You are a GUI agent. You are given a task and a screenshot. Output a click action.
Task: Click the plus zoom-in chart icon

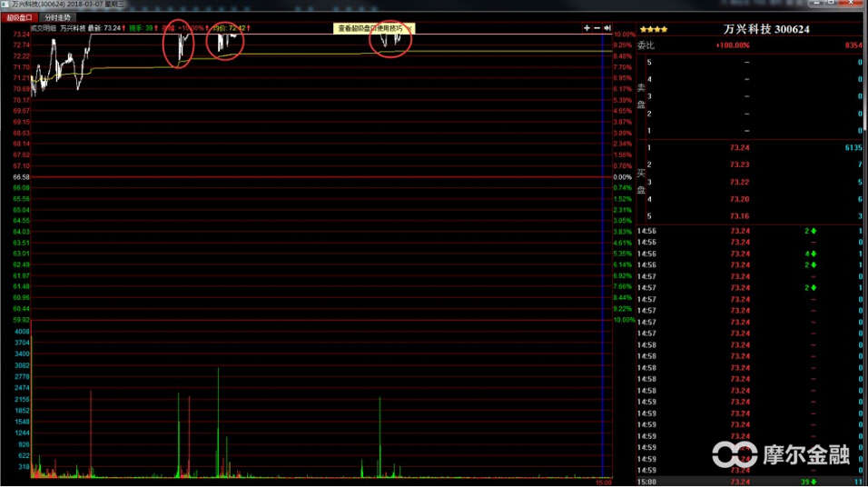[587, 27]
